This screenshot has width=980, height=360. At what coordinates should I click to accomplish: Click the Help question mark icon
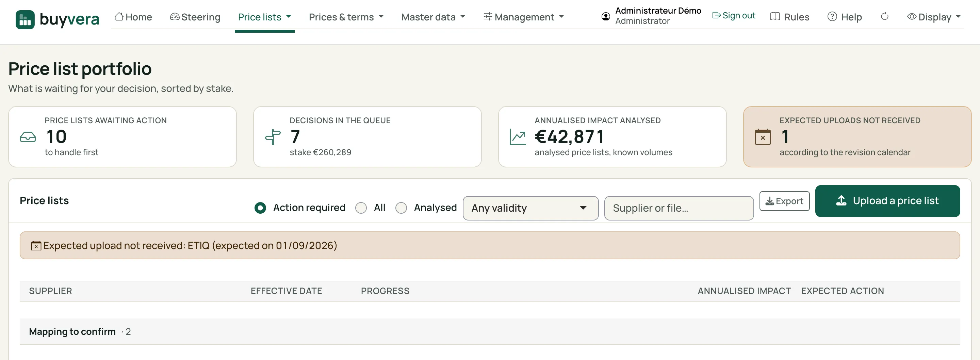(x=832, y=16)
